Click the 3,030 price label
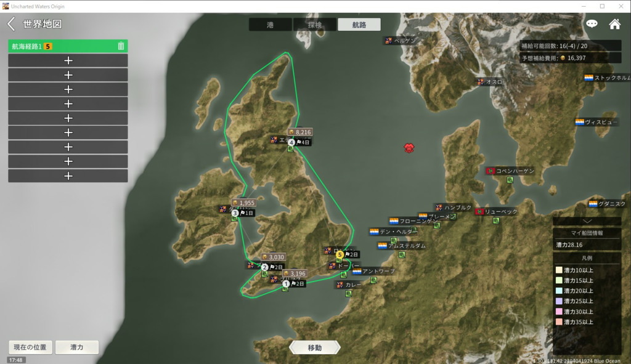 coord(274,257)
